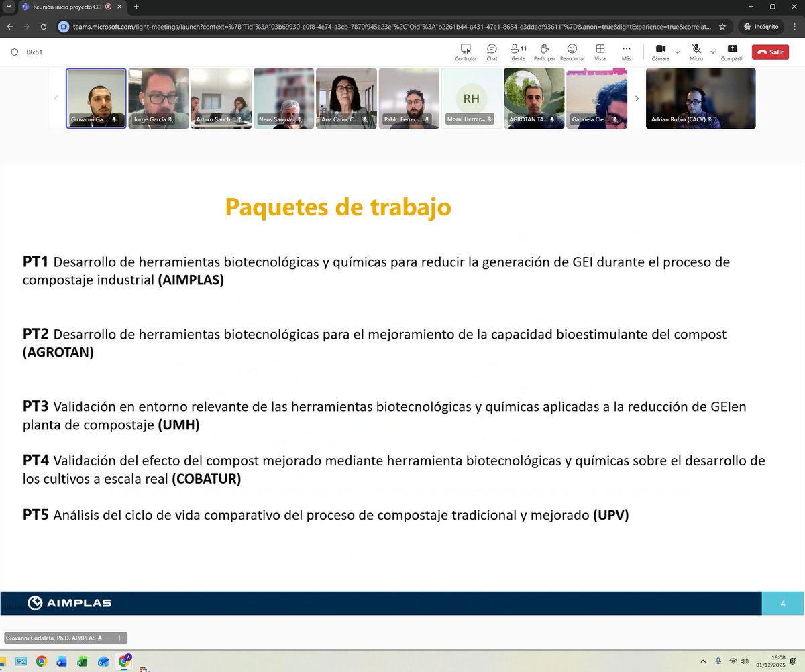This screenshot has height=672, width=805.
Task: Show hidden system tray icons
Action: pos(703,661)
